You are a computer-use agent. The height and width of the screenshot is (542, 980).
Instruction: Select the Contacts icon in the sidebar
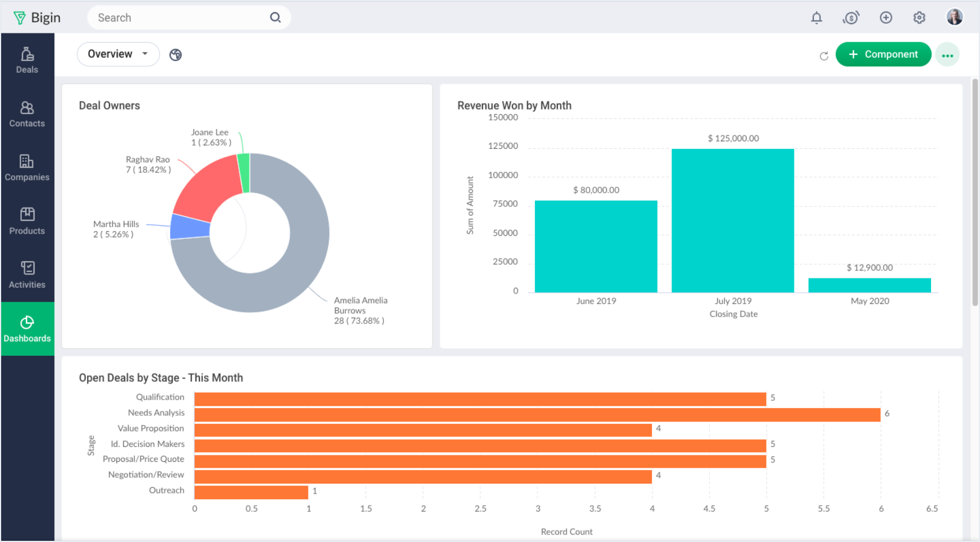(27, 114)
